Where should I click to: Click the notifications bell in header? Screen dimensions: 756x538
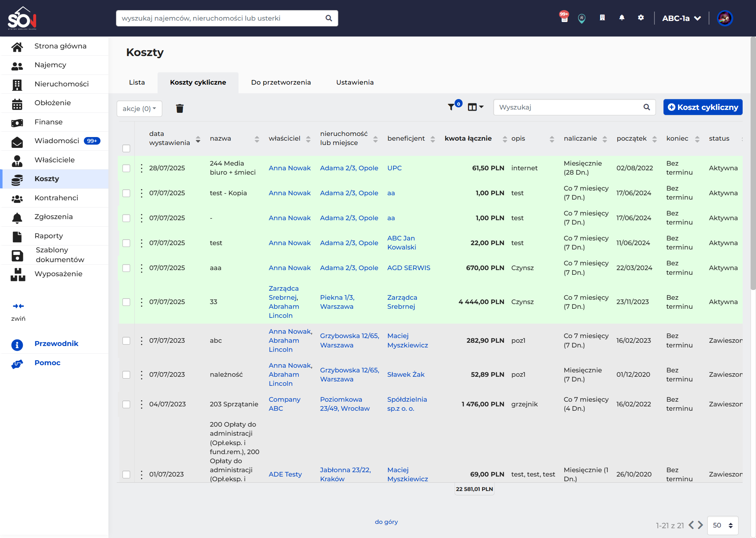point(622,18)
